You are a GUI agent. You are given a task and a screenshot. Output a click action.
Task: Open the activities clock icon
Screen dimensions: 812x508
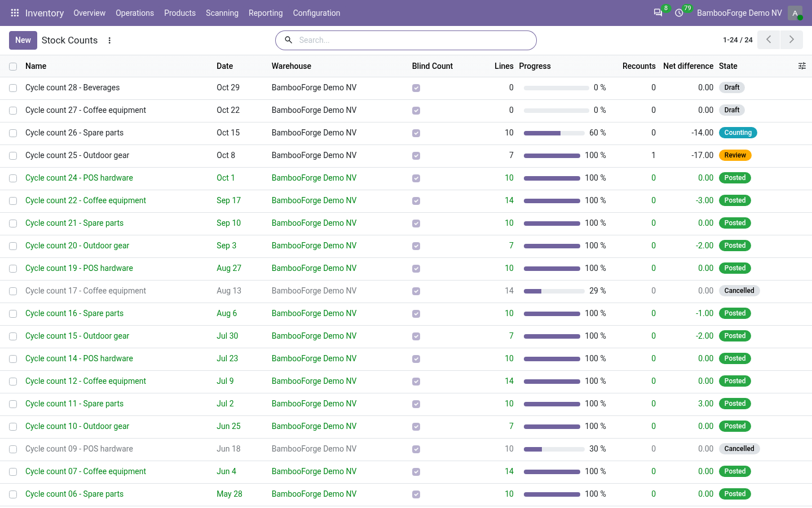(x=679, y=12)
